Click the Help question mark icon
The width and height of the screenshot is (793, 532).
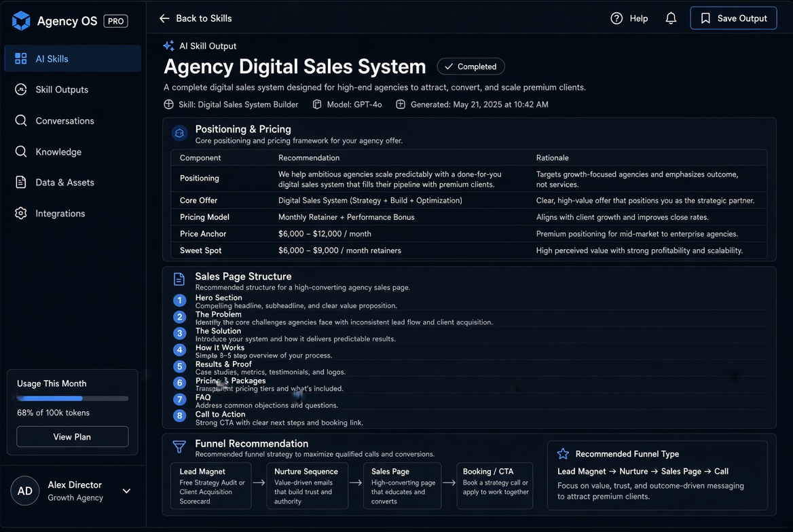pos(616,18)
